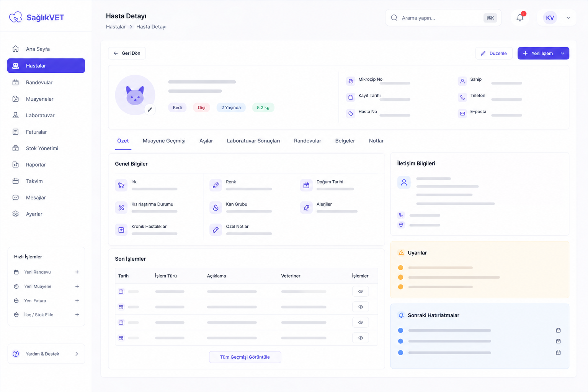Expand Yardım & Destek chevron
This screenshot has height=392, width=588.
pyautogui.click(x=77, y=354)
